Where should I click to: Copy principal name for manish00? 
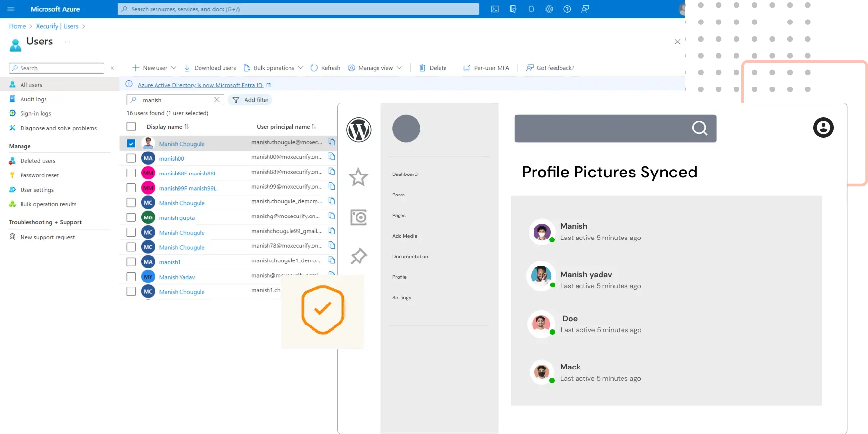coord(332,156)
